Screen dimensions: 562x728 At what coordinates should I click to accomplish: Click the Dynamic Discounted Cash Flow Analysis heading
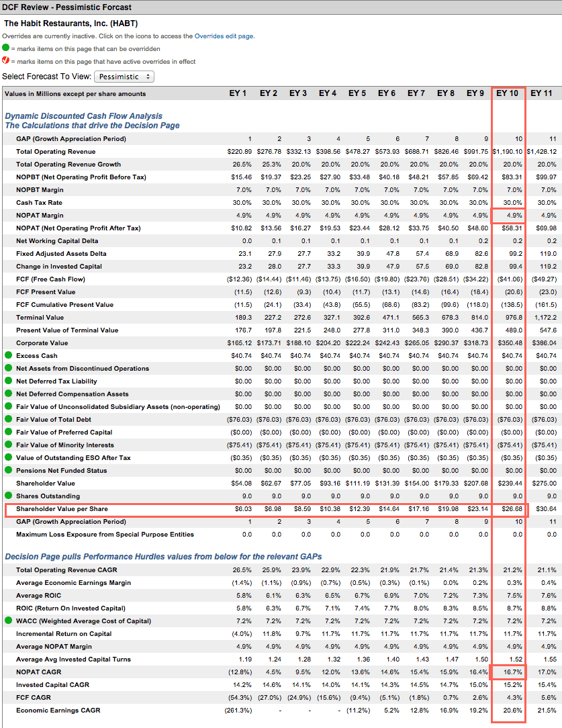point(83,116)
